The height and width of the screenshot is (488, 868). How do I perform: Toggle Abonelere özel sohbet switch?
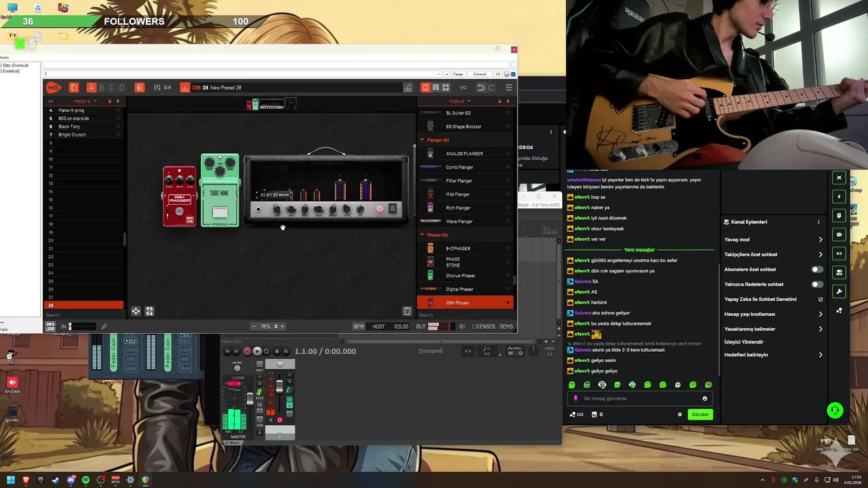817,270
